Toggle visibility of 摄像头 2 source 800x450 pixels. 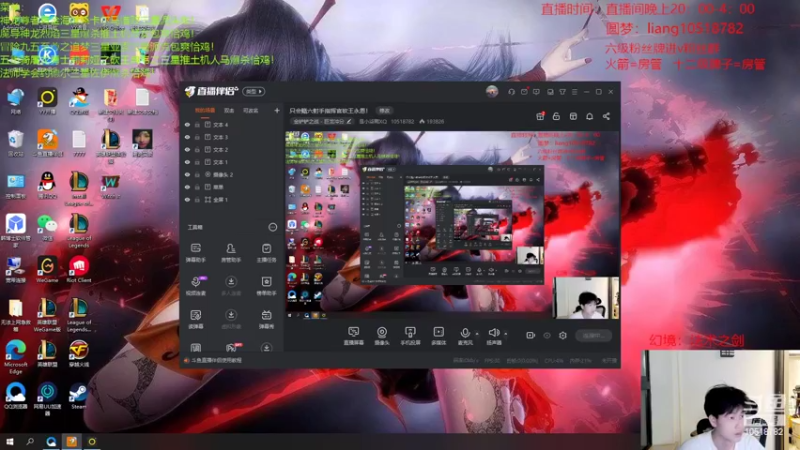coord(187,174)
